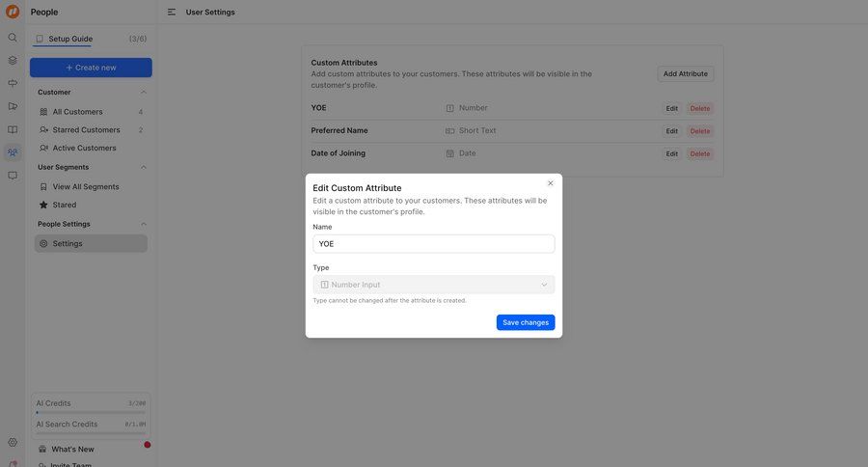Image resolution: width=868 pixels, height=467 pixels.
Task: Edit the Date of Joining attribute
Action: coord(671,154)
